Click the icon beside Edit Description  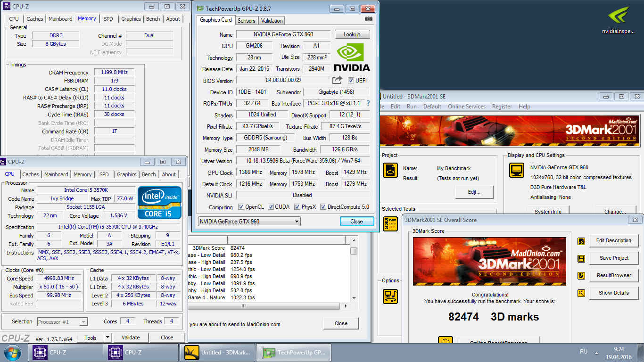[581, 241]
